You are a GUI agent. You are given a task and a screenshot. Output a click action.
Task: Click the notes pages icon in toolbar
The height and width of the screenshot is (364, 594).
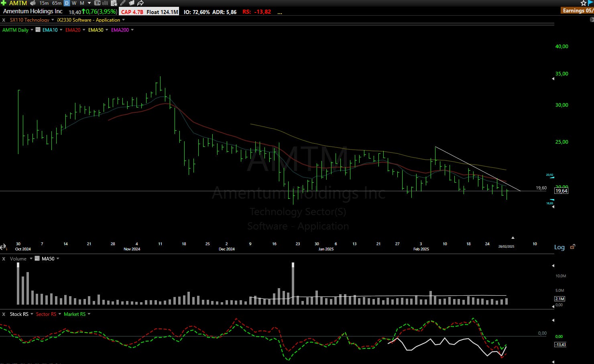131,3
